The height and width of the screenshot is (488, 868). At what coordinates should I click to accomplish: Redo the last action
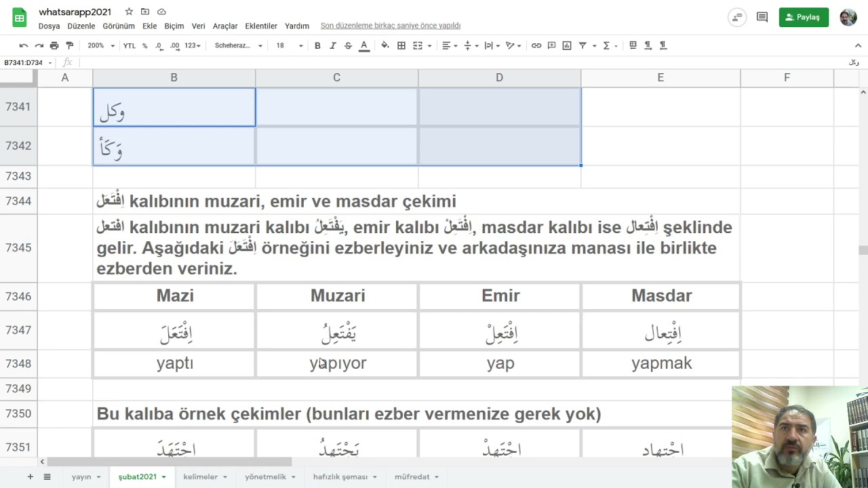coord(39,45)
